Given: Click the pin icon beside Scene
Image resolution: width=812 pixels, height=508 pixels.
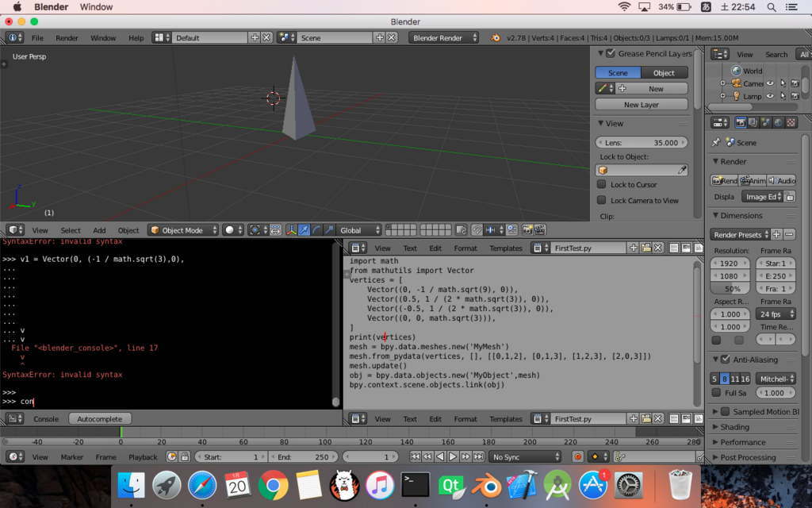Looking at the screenshot, I should [717, 143].
